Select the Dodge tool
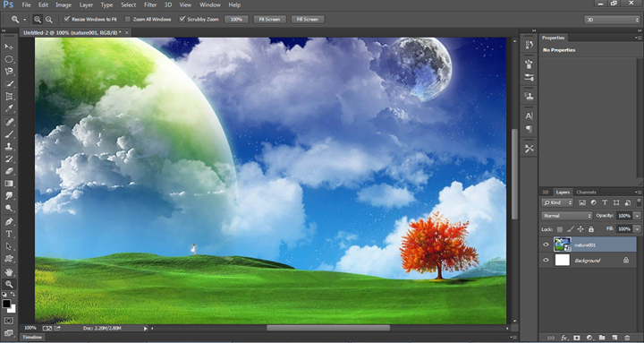 [9, 209]
